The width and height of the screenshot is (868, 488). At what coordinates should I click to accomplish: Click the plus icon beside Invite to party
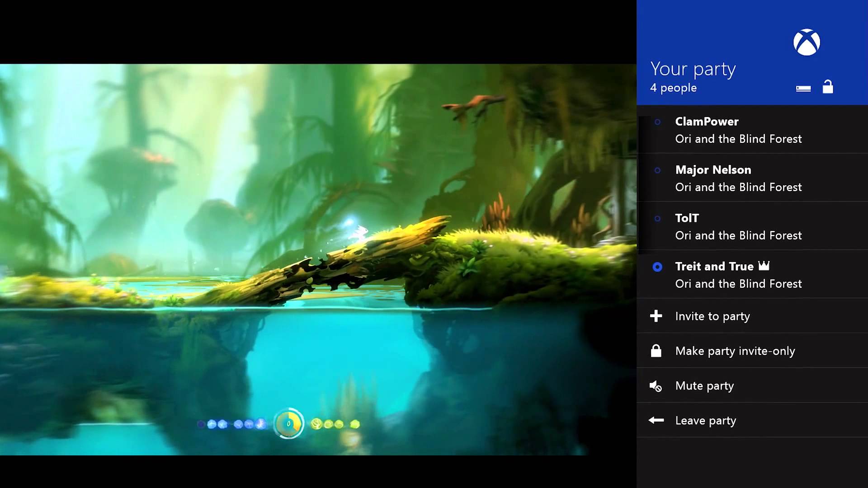(656, 316)
